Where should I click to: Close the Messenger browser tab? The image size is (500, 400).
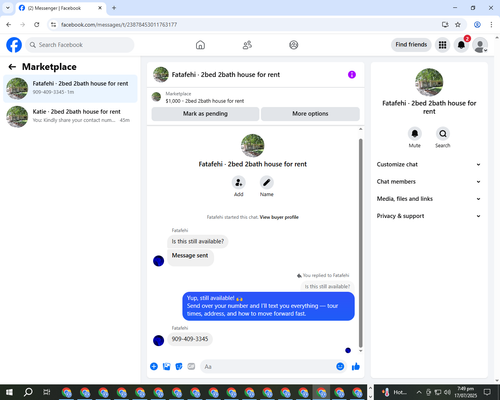100,8
